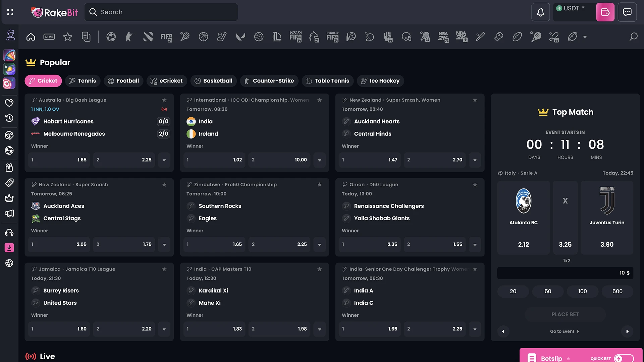The height and width of the screenshot is (362, 644).
Task: Select basketball sport icon in toolbar
Action: [203, 37]
